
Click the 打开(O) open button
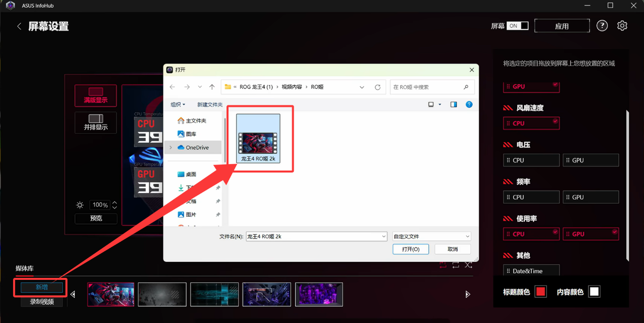coord(410,249)
